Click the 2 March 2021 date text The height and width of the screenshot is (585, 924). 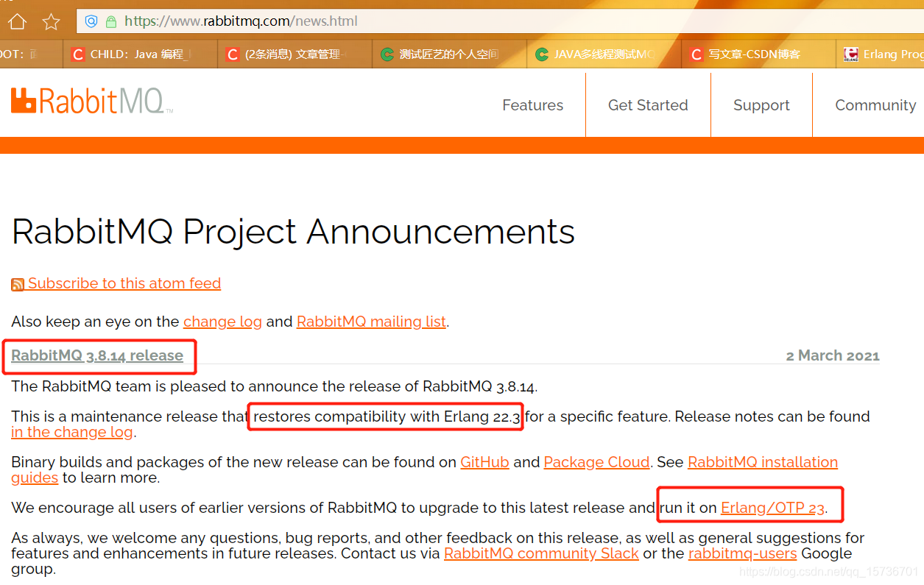tap(833, 355)
